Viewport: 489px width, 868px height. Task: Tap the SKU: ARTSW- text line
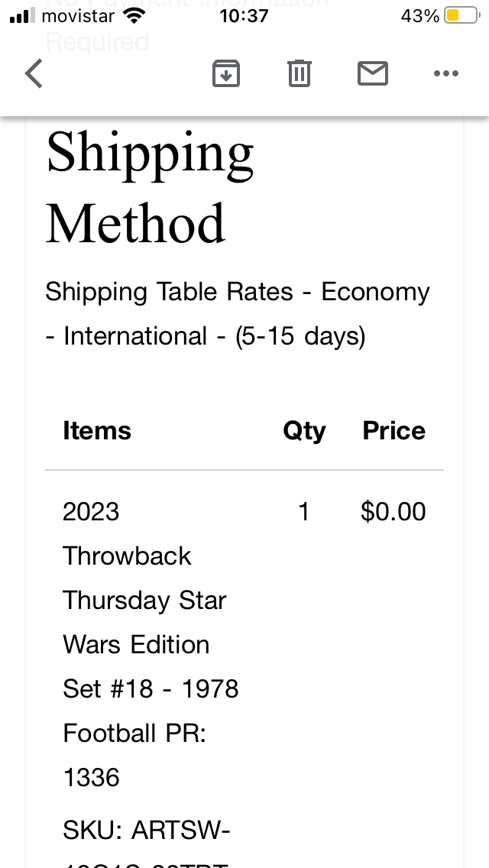147,830
